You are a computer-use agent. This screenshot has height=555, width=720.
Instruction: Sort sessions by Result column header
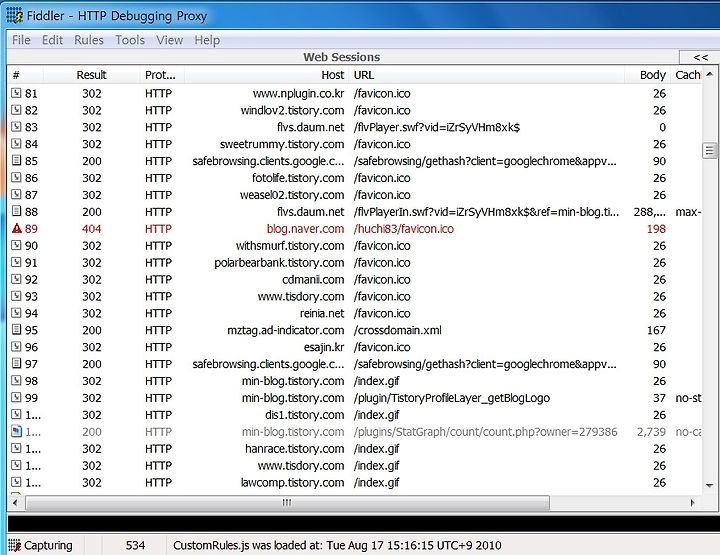tap(91, 75)
